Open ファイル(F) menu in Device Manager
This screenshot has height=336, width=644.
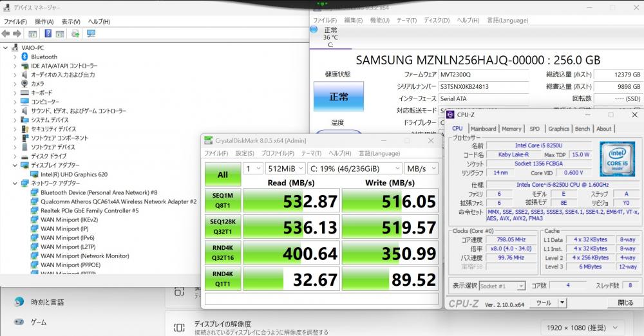(15, 22)
